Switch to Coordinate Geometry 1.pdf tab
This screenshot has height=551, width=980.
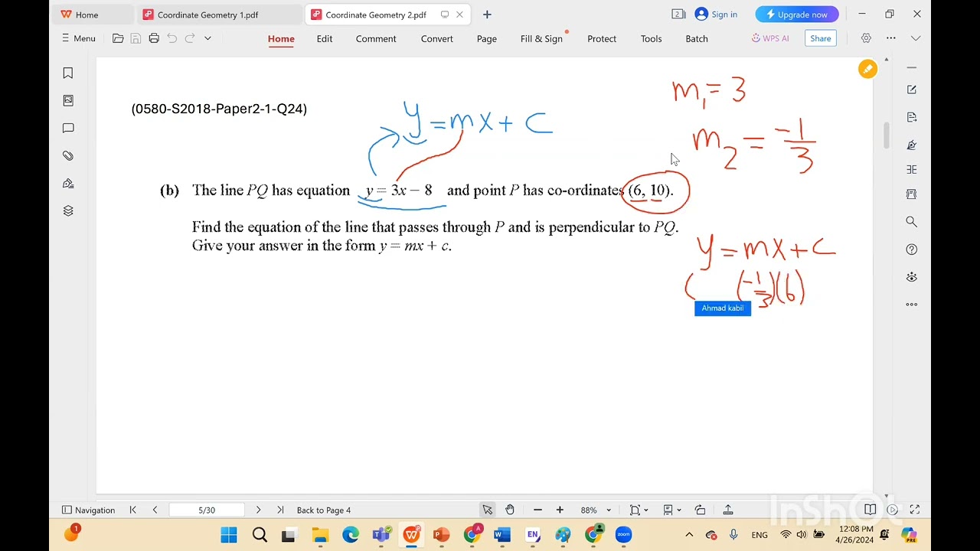point(207,15)
